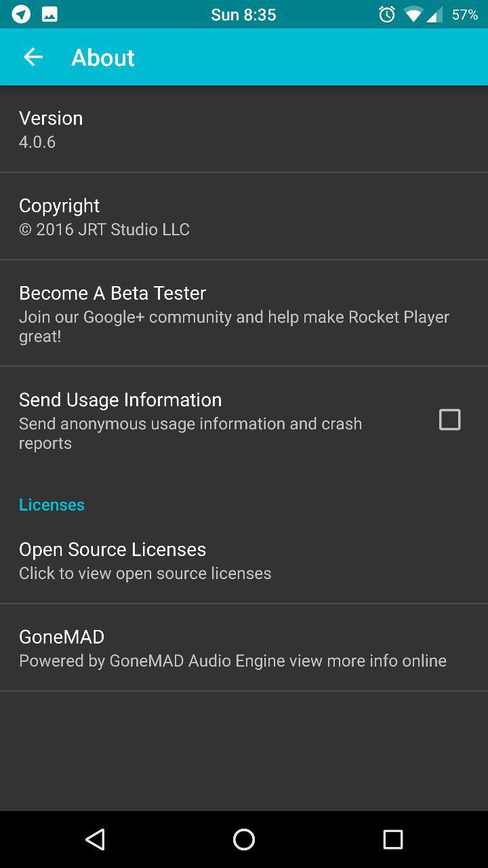488x868 pixels.
Task: Tap the Licenses section header
Action: tap(52, 505)
